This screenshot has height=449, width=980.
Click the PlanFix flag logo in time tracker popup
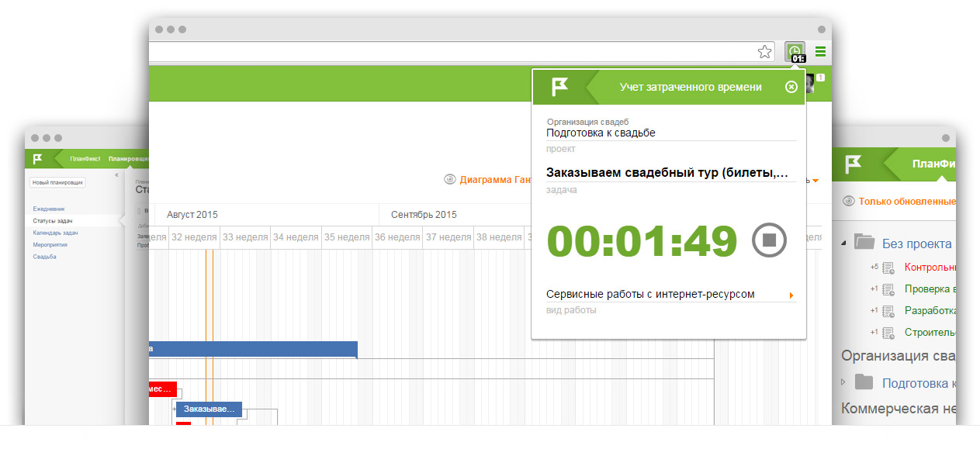point(559,87)
